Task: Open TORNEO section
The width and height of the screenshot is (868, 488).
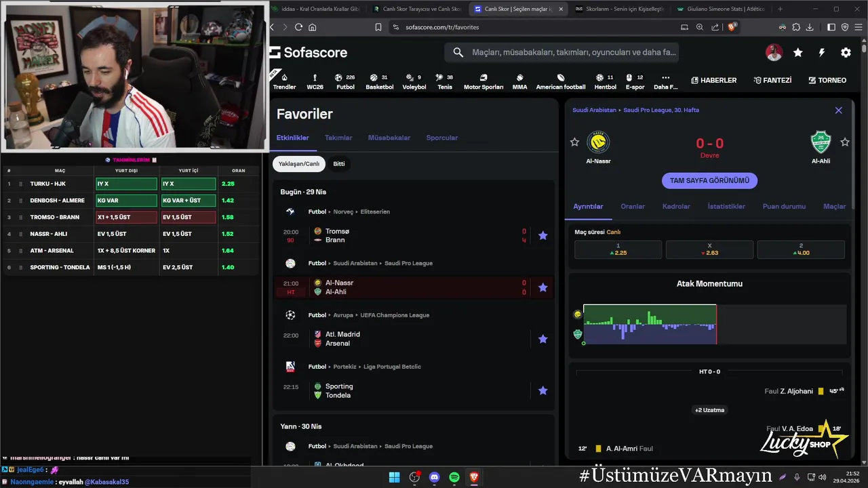Action: (827, 80)
